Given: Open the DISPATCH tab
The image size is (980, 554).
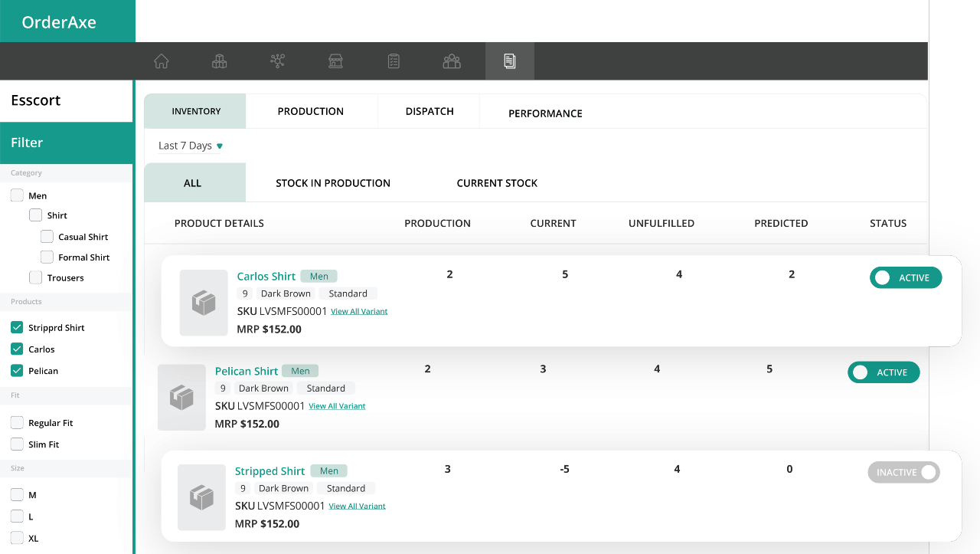Looking at the screenshot, I should (430, 111).
